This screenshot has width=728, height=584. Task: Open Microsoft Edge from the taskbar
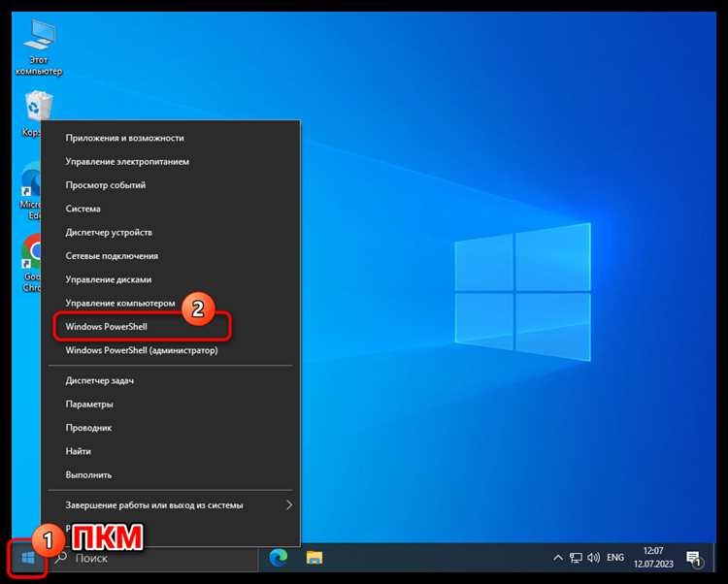point(279,557)
